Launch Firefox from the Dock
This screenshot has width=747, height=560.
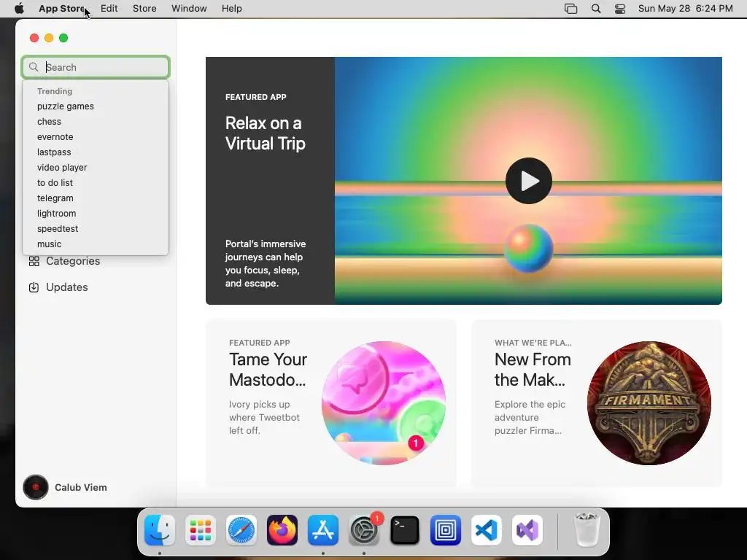pos(282,530)
